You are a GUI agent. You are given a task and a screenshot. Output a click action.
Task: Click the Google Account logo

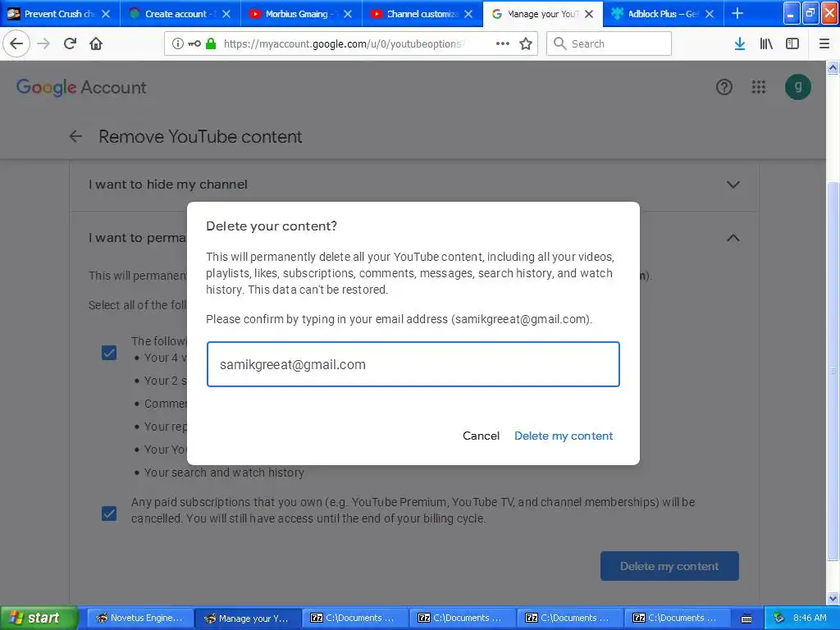[81, 87]
